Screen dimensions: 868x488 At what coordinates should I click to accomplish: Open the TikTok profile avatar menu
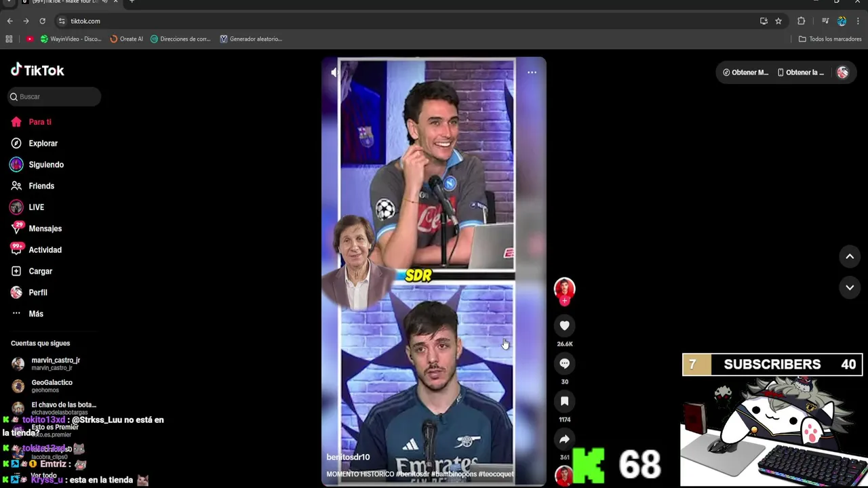click(842, 73)
